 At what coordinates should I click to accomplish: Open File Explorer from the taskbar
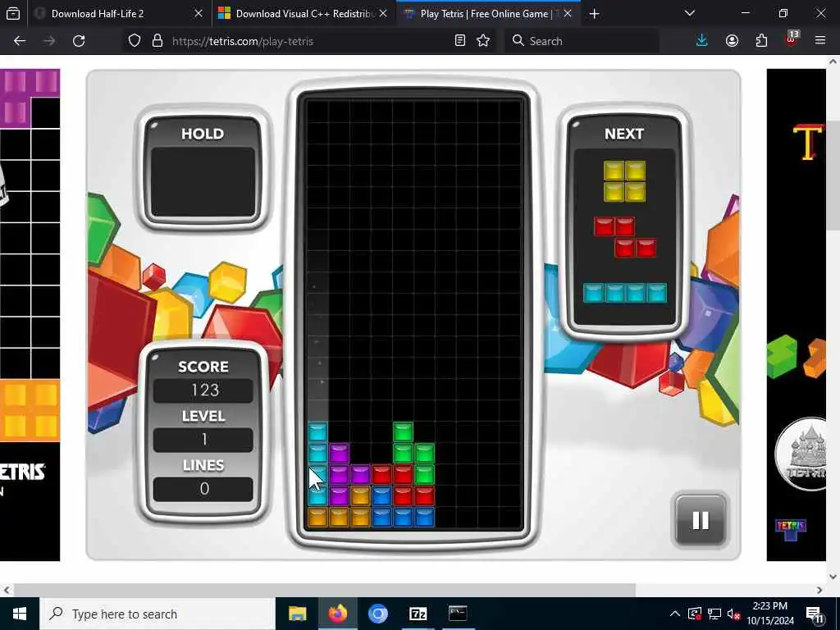pos(297,614)
